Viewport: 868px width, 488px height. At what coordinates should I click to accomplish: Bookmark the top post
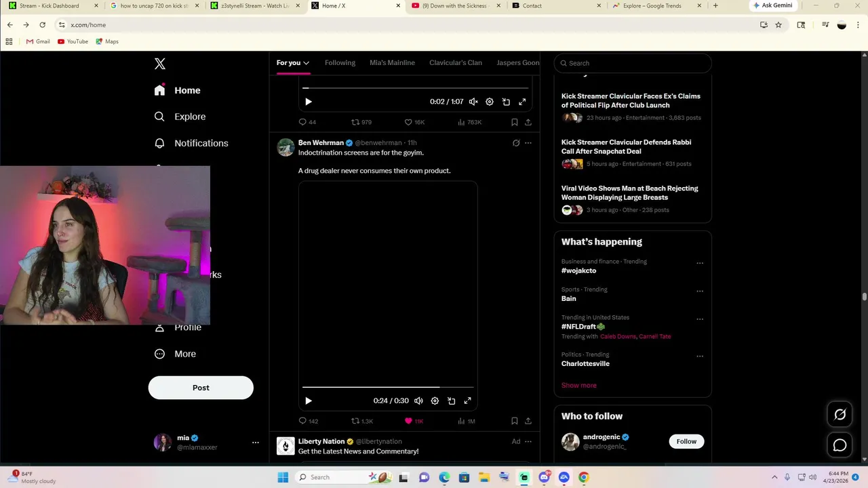coord(514,122)
